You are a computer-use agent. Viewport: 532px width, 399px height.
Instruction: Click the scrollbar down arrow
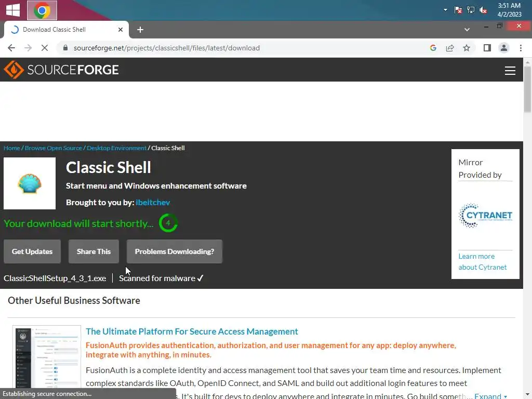pyautogui.click(x=528, y=395)
